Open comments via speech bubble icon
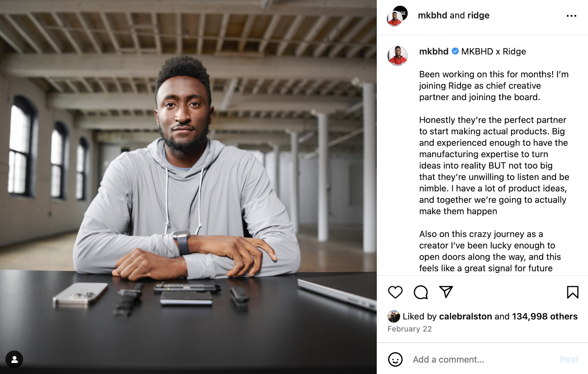 (420, 292)
